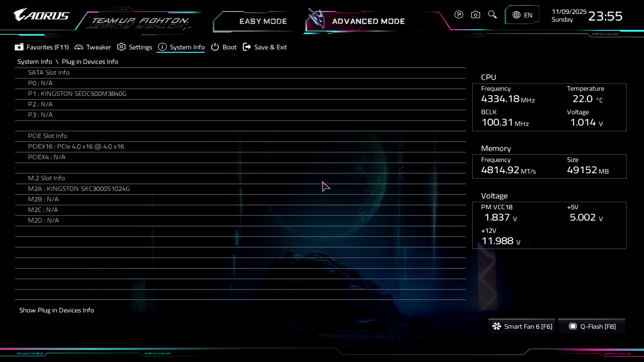This screenshot has height=362, width=644.
Task: Select the M2A KINGSTON SKC3000S1024G entry
Action: coord(79,189)
